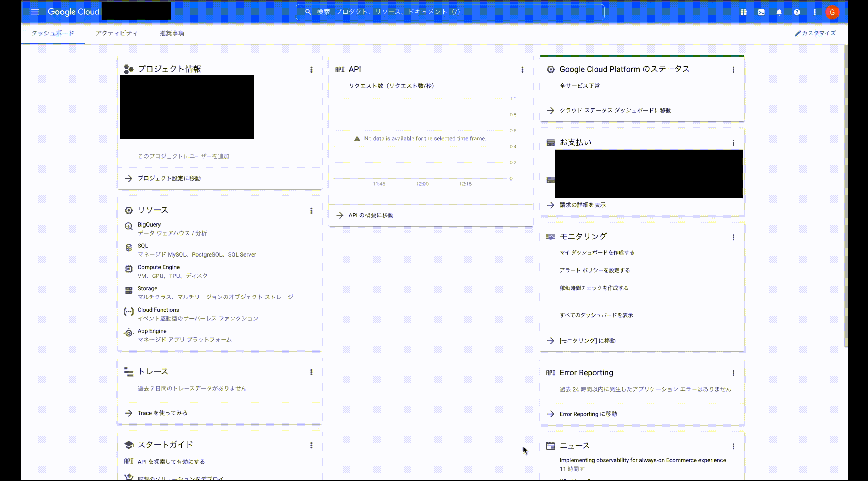
Task: Click the Cloud Platform status header icon
Action: 551,70
